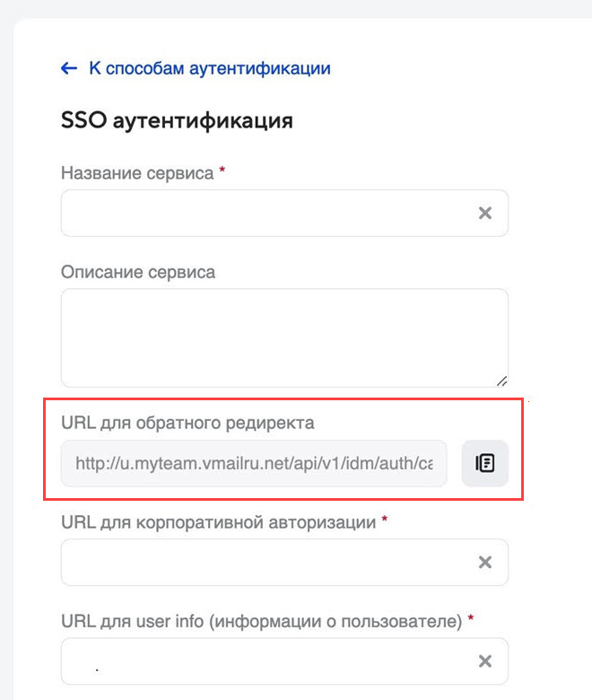Clear 'URL для корпоративной авторизации' field with X
The image size is (592, 700).
coord(485,563)
